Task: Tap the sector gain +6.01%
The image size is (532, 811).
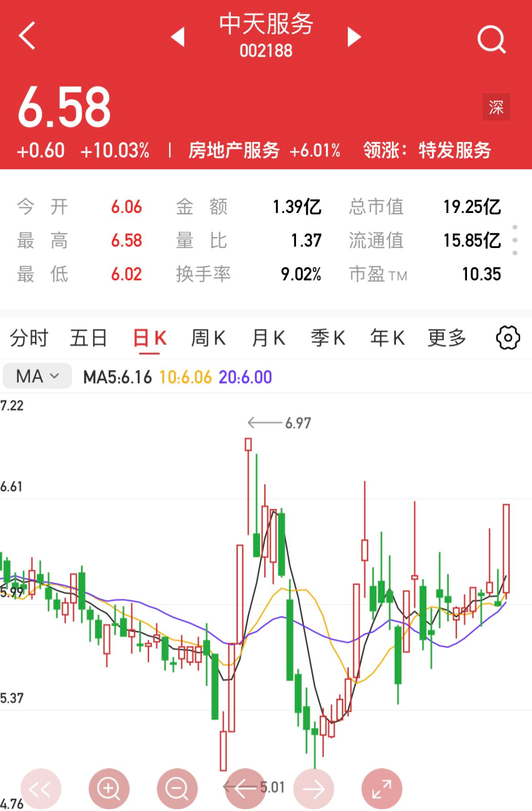Action: click(315, 150)
